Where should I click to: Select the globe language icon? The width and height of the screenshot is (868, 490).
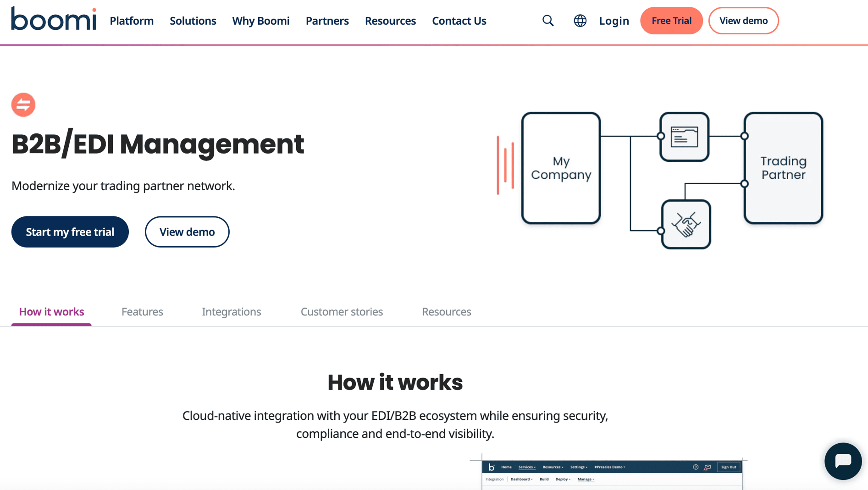click(x=580, y=21)
